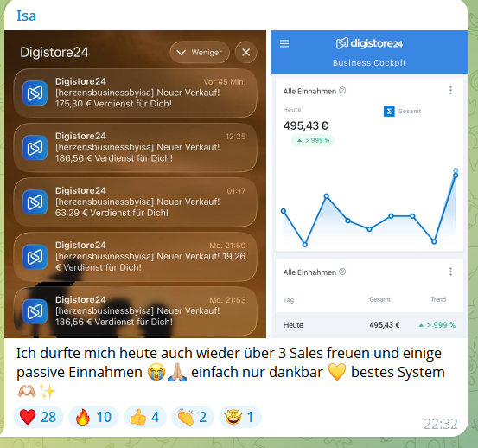
Task: Dismiss the Digistore24 notification group with X
Action: pyautogui.click(x=246, y=53)
